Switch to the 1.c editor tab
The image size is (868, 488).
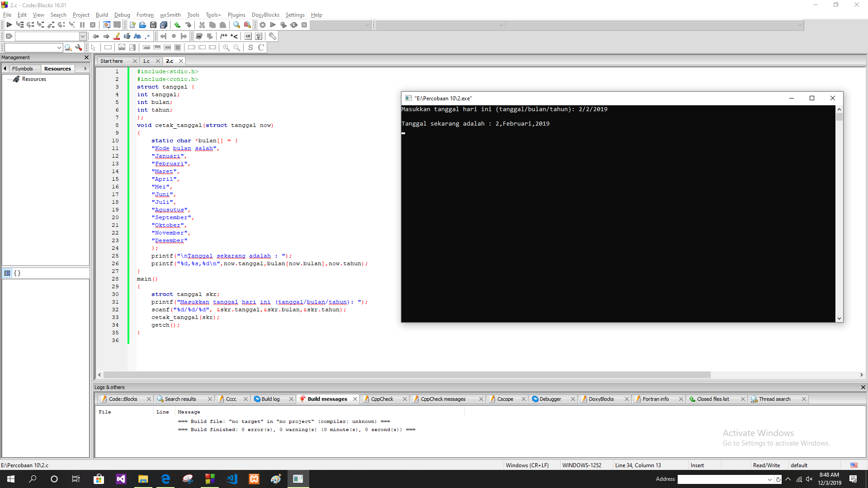pyautogui.click(x=146, y=61)
